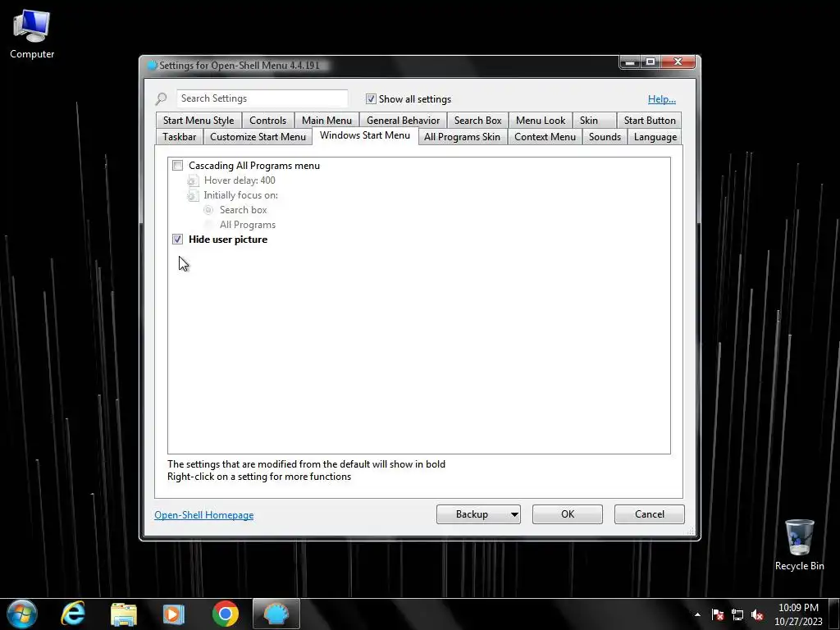Viewport: 840px width, 630px height.
Task: Open the Search Box tab
Action: tap(478, 121)
